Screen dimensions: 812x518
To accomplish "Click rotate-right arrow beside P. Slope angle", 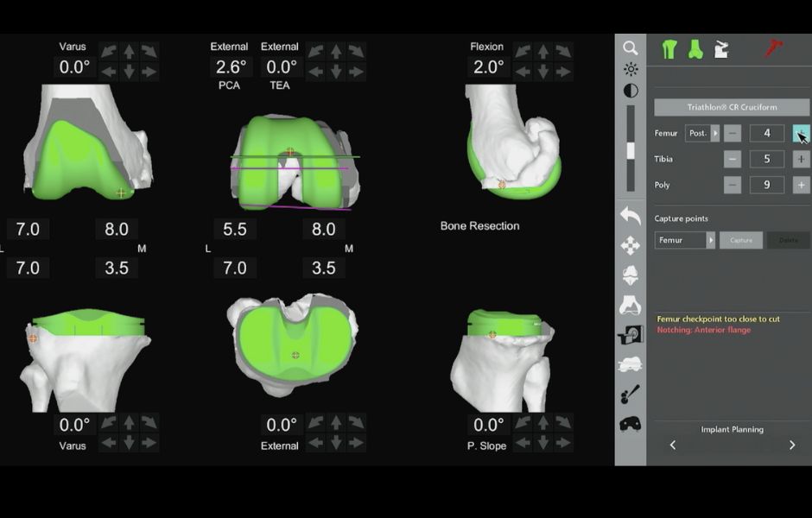I will [x=563, y=423].
